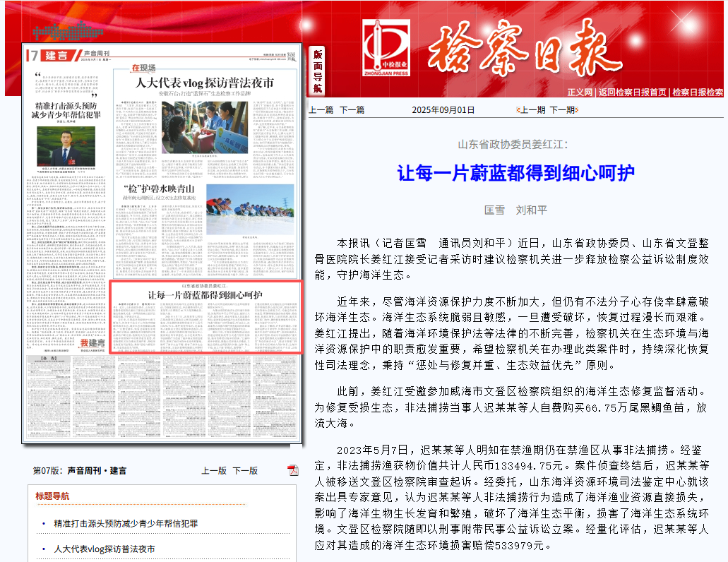Switch to next page 下一版
This screenshot has height=562, width=728.
click(245, 470)
